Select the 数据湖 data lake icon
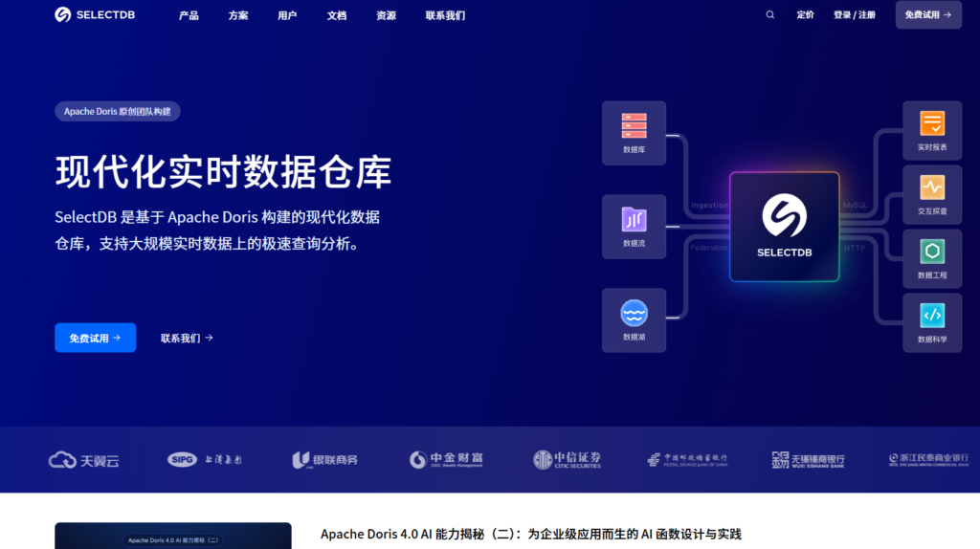Screen dimensions: 980x549 [x=634, y=313]
